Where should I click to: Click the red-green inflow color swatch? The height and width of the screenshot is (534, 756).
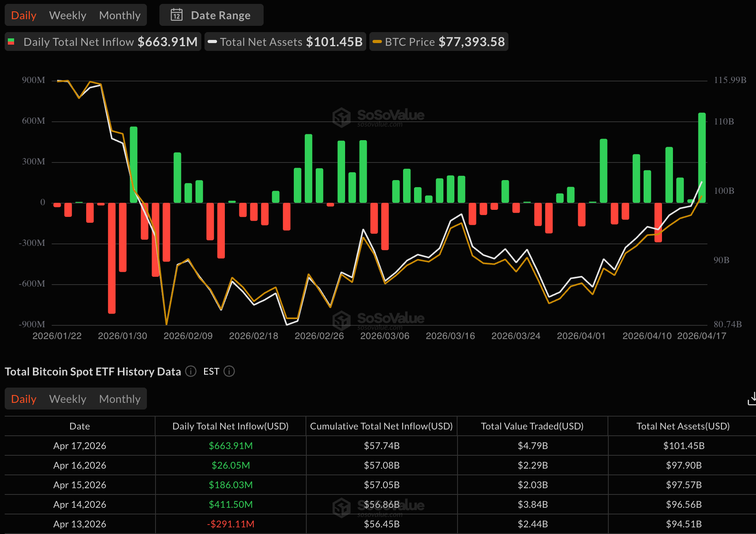click(11, 41)
